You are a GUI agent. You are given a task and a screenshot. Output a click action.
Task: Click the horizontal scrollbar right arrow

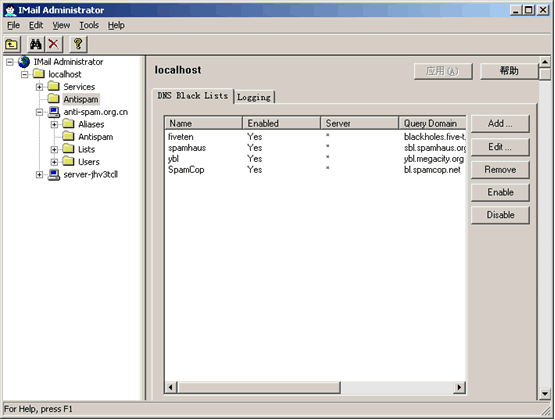point(459,387)
